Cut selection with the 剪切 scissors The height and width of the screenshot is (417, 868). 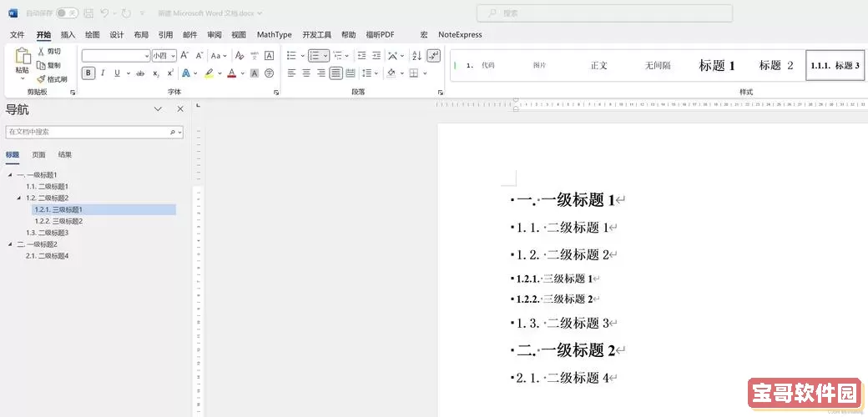click(48, 52)
